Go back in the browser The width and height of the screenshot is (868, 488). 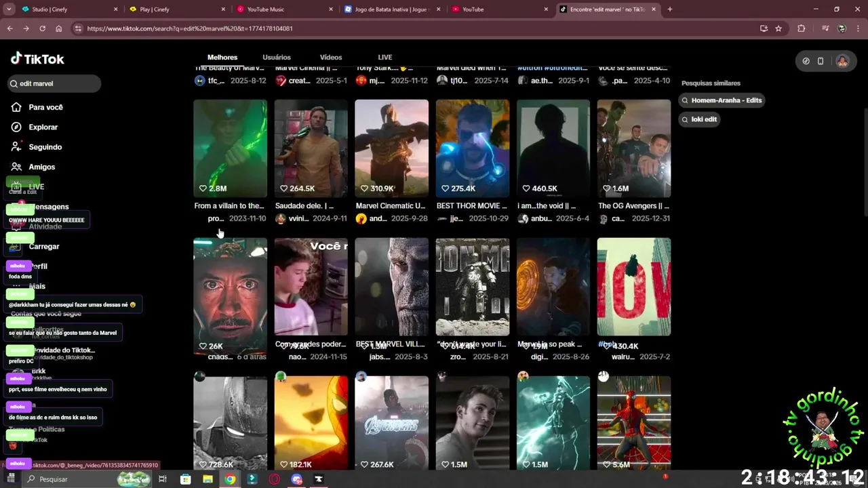pyautogui.click(x=9, y=28)
